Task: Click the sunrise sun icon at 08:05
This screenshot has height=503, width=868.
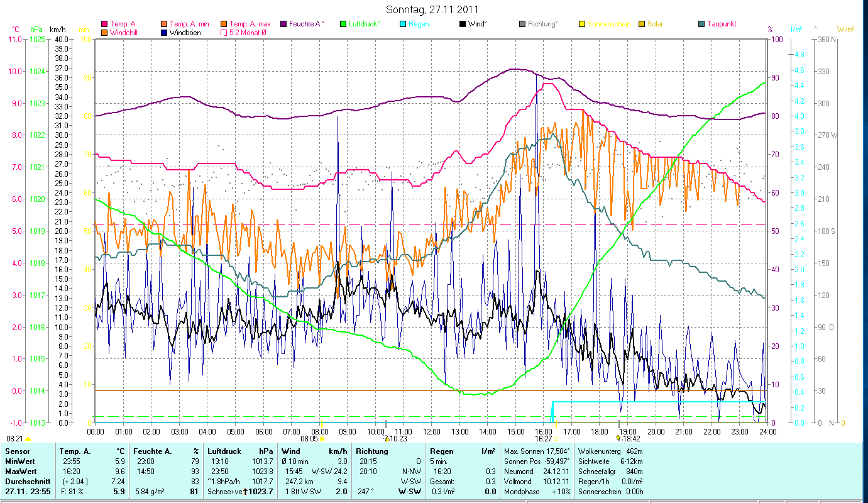Action: pos(322,439)
